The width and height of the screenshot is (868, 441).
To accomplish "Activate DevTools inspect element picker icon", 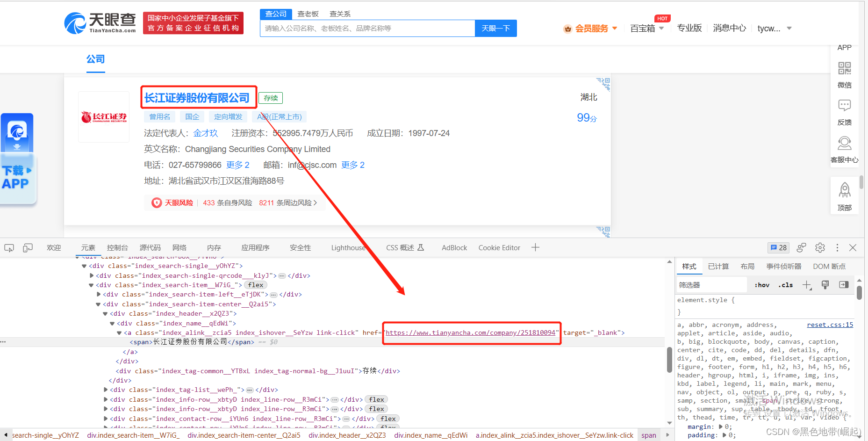I will (x=9, y=248).
